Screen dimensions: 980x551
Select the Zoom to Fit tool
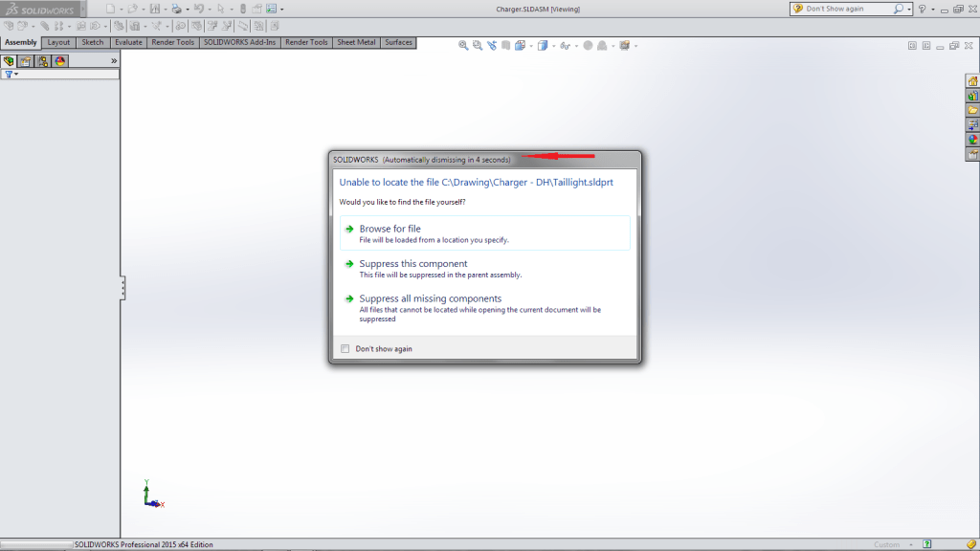click(462, 44)
